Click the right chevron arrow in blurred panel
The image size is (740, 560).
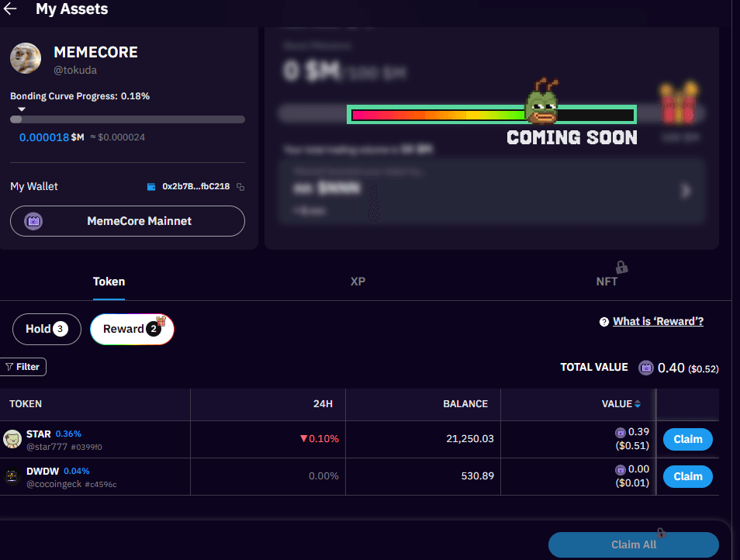(x=685, y=191)
